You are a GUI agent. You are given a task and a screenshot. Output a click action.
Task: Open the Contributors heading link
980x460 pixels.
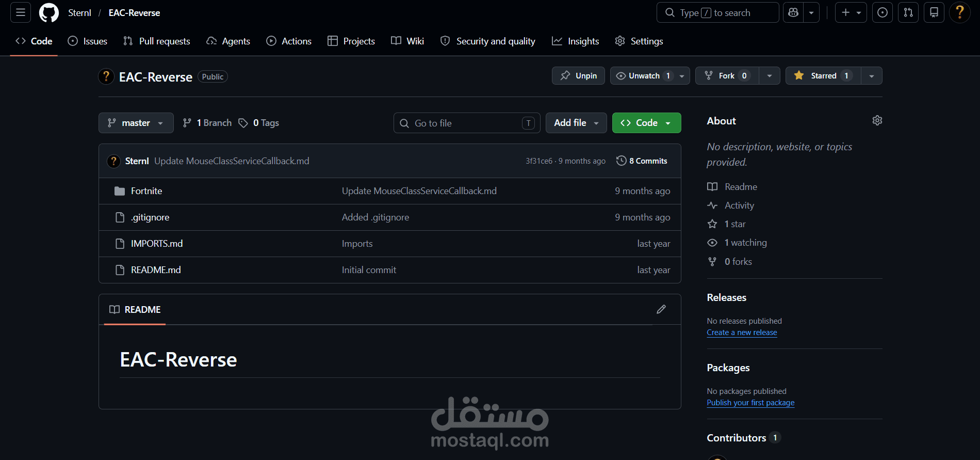[743, 438]
